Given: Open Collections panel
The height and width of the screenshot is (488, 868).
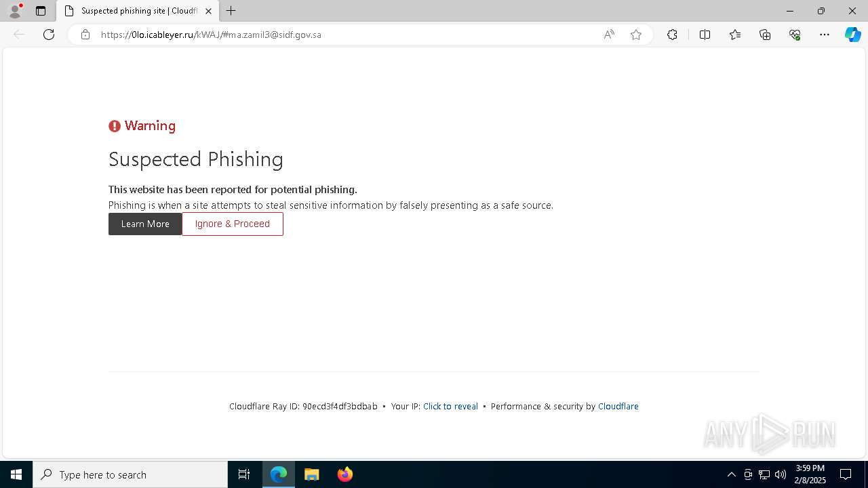Looking at the screenshot, I should click(x=765, y=35).
